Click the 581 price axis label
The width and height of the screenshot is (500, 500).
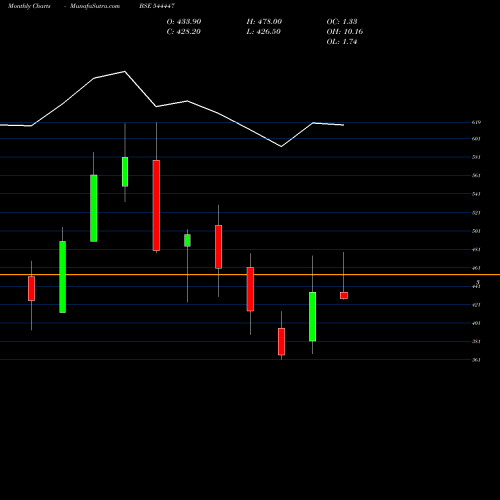(x=476, y=157)
